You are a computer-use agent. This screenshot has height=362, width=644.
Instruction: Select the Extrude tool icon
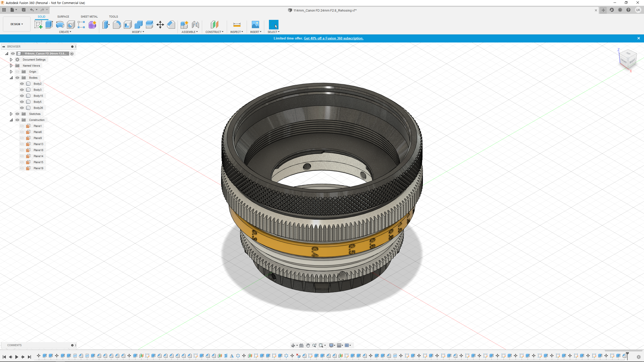coord(49,25)
